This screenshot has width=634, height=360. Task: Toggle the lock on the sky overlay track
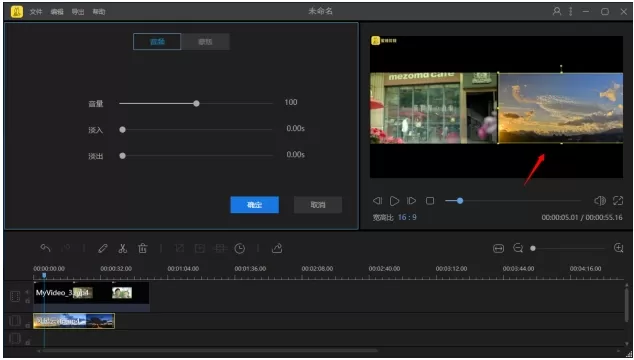click(x=27, y=325)
